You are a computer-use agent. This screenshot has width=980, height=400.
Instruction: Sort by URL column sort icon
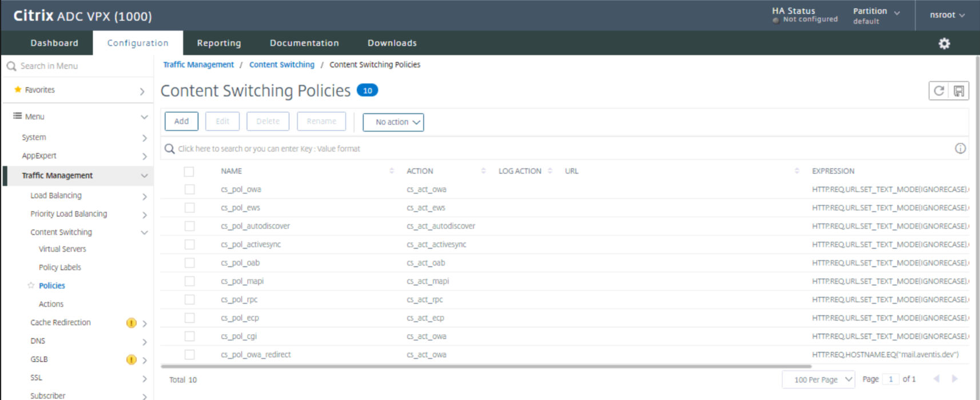[x=796, y=171]
